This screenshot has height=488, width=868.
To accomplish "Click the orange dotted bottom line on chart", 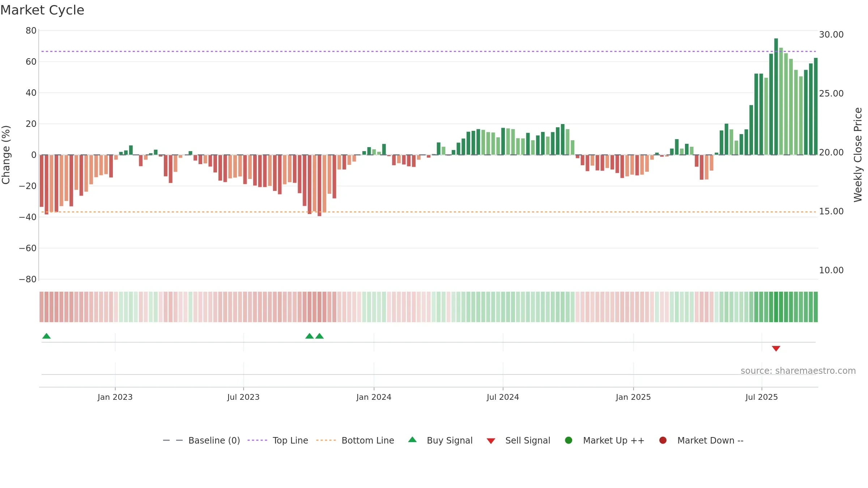I will point(429,212).
